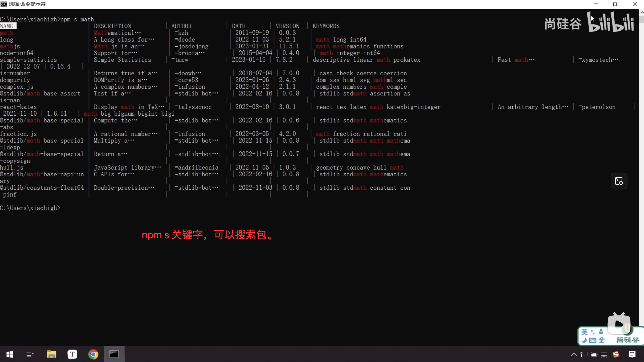The width and height of the screenshot is (644, 362).
Task: Click the Sogou input tray icon
Action: pyautogui.click(x=616, y=354)
